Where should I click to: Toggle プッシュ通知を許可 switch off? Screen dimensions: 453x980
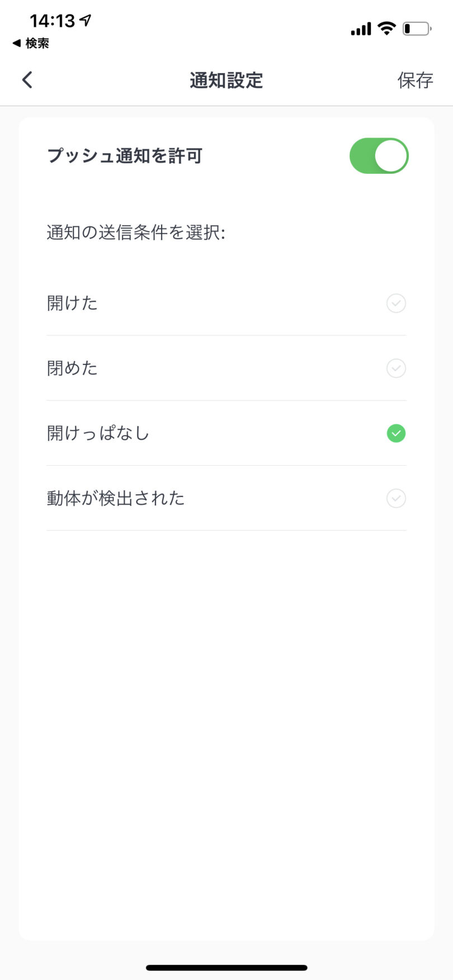[x=379, y=156]
